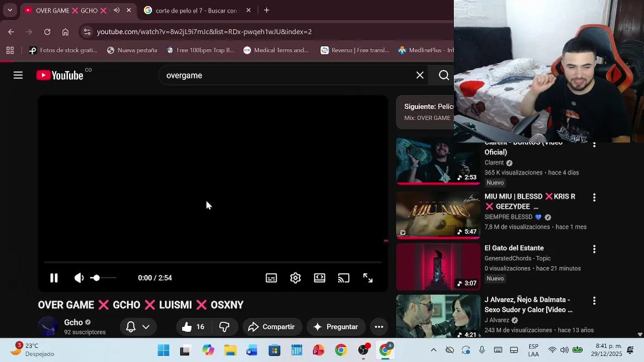Open a new browser tab
This screenshot has width=644, height=362.
pos(267,10)
